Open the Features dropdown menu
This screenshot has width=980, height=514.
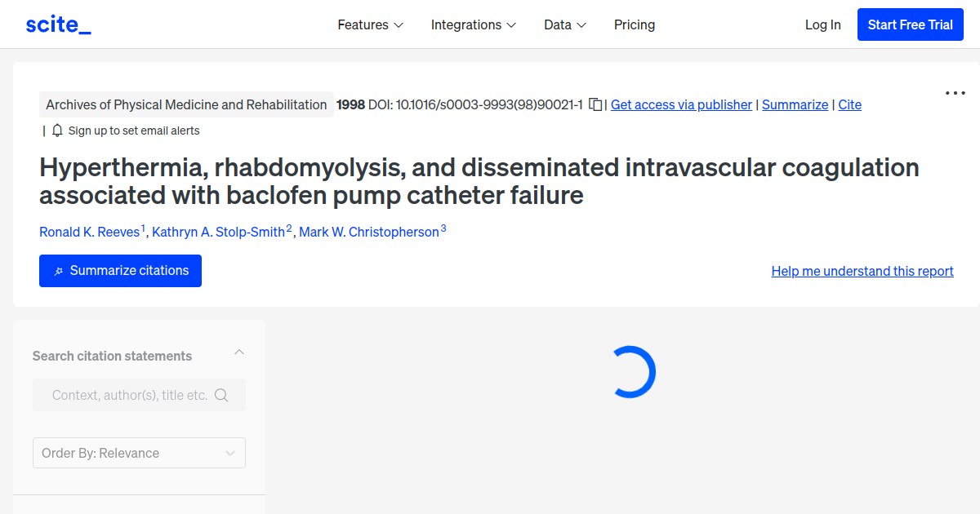click(x=371, y=24)
